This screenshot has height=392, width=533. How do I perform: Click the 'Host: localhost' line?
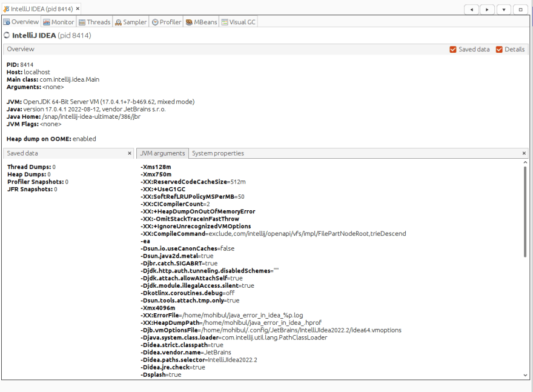tap(28, 72)
